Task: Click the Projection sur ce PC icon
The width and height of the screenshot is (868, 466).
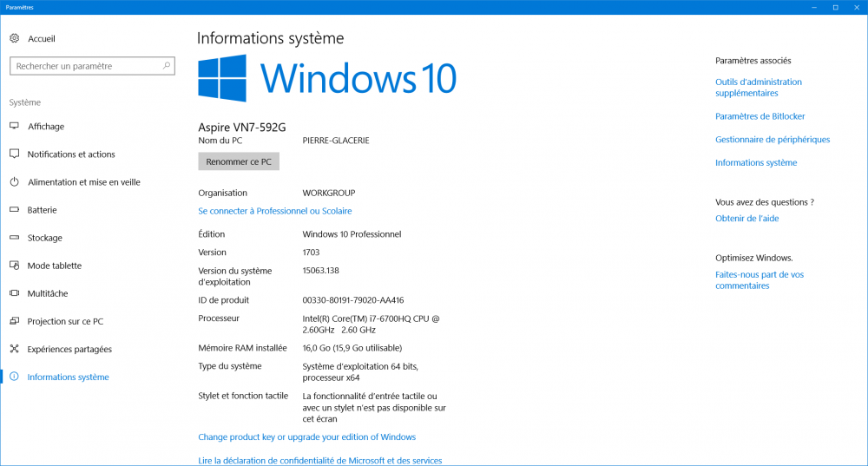Action: pyautogui.click(x=14, y=321)
